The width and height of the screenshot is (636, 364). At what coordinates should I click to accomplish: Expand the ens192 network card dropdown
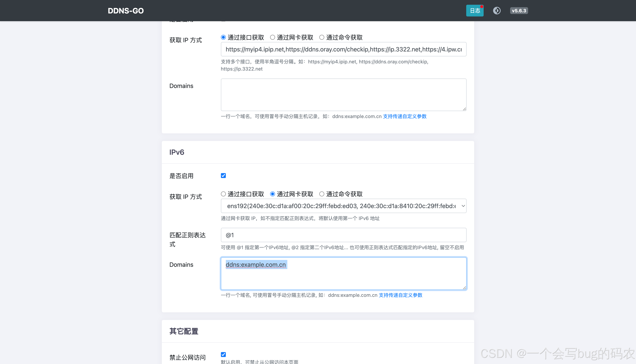pos(343,206)
